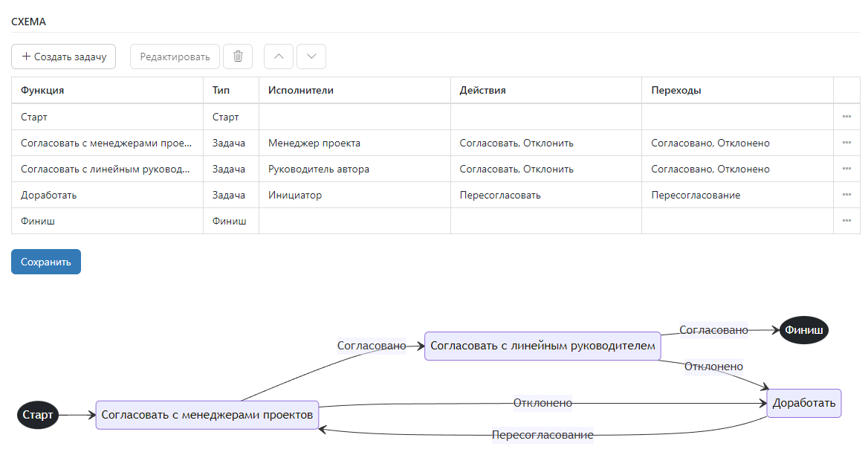This screenshot has height=455, width=868.
Task: Select the Доработать table row
Action: click(x=49, y=195)
